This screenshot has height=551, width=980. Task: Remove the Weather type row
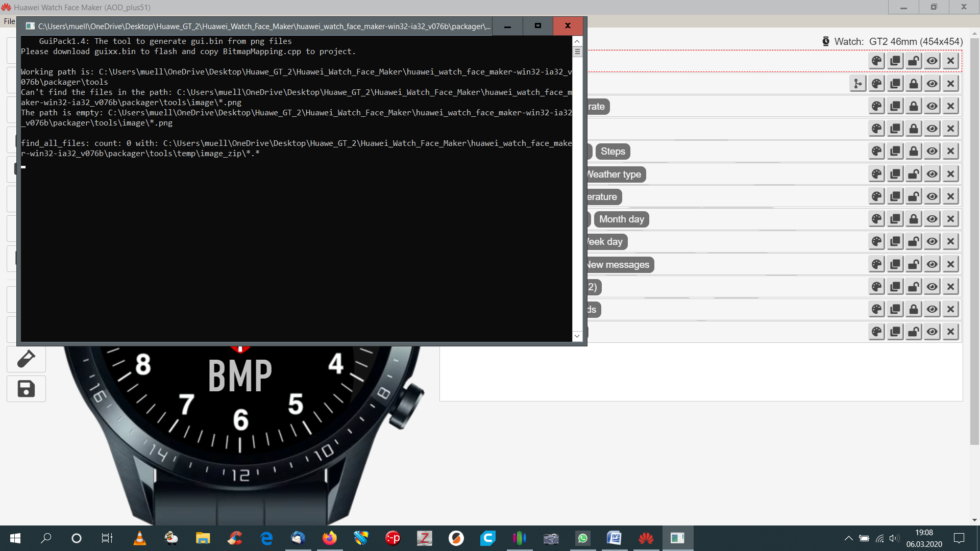point(950,174)
